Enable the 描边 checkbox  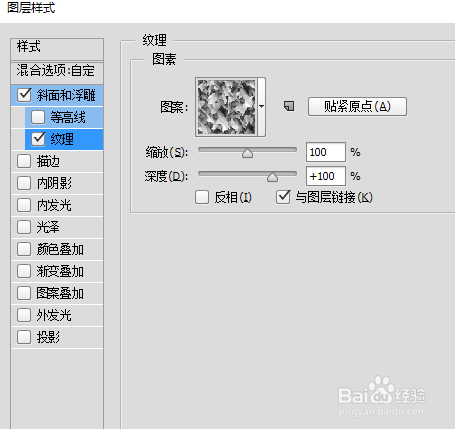click(24, 161)
